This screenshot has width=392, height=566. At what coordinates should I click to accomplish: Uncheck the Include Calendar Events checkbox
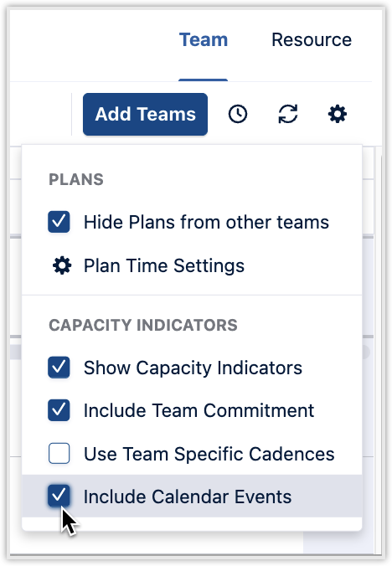(x=59, y=496)
